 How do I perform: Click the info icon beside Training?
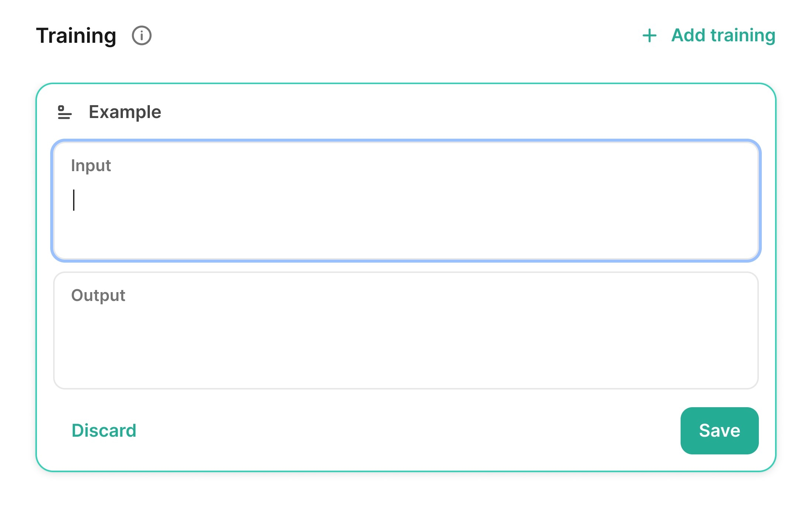pyautogui.click(x=142, y=36)
